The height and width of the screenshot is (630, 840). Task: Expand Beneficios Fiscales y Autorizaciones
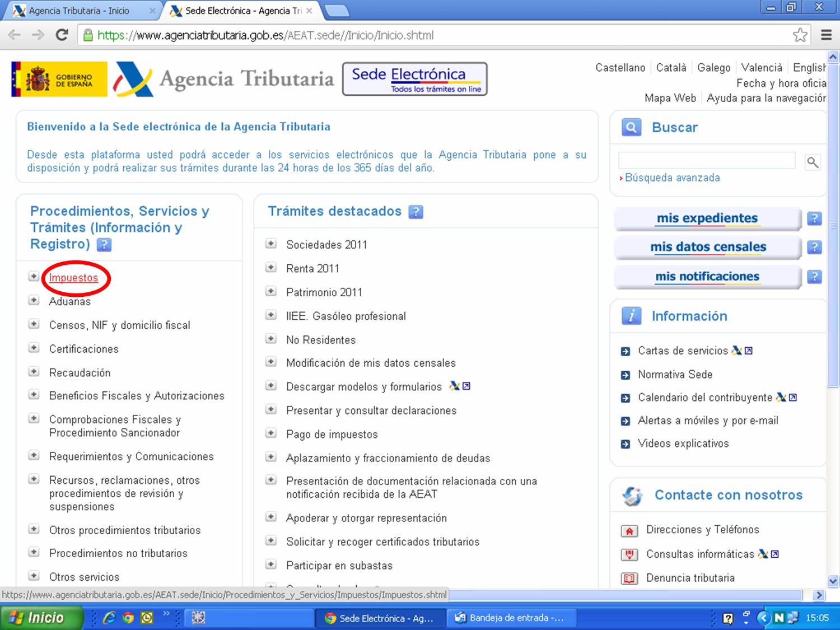coord(34,395)
